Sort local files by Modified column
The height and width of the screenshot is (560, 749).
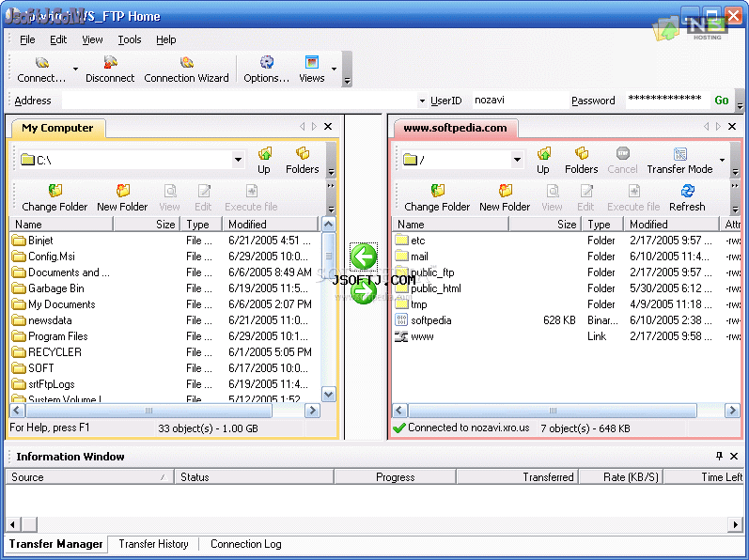(271, 225)
